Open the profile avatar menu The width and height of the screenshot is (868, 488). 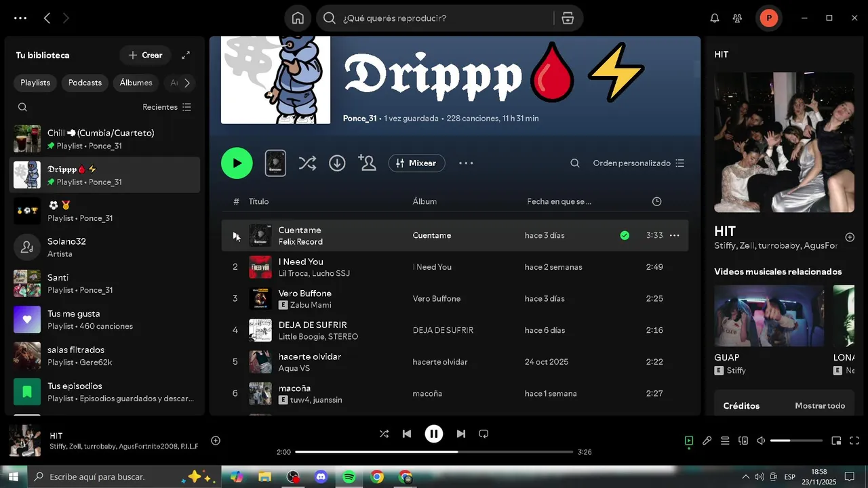point(768,18)
